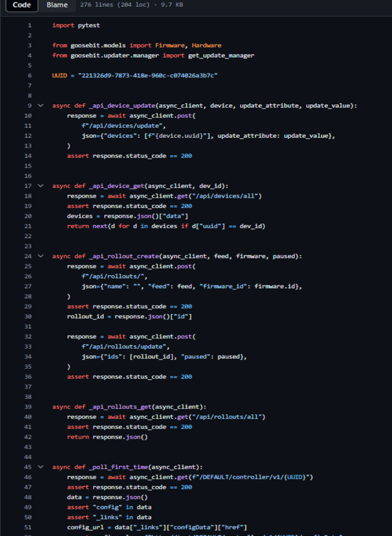Fold the _api_device_get function at line 17

(x=41, y=186)
